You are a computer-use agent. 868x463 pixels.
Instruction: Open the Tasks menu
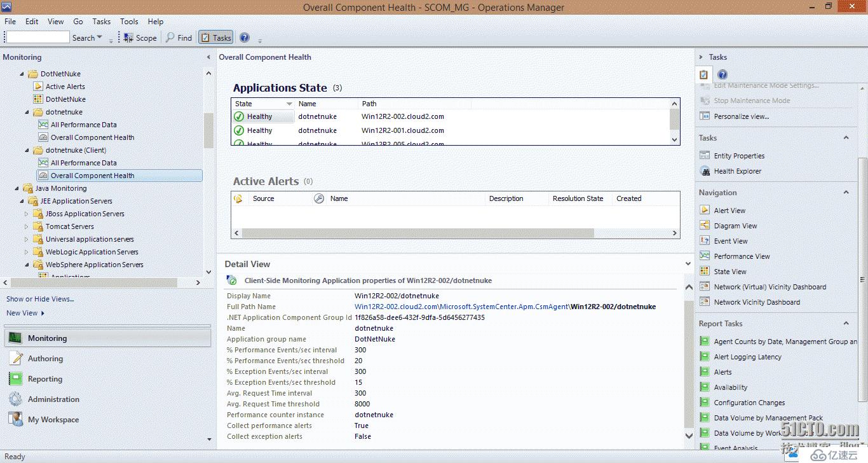click(x=102, y=21)
